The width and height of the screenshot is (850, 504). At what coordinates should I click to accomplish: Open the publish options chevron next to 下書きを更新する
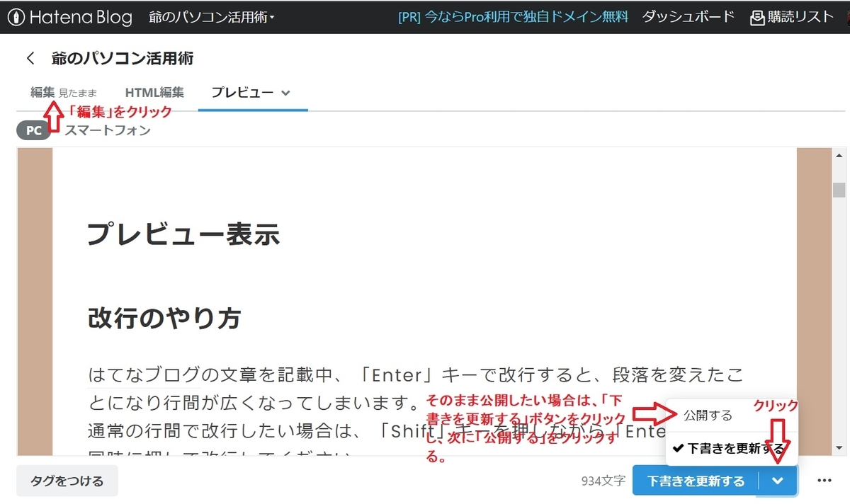coord(777,481)
